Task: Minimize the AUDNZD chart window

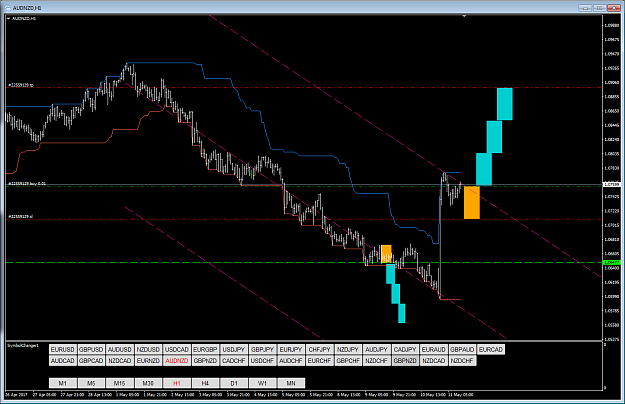Action: coord(585,8)
